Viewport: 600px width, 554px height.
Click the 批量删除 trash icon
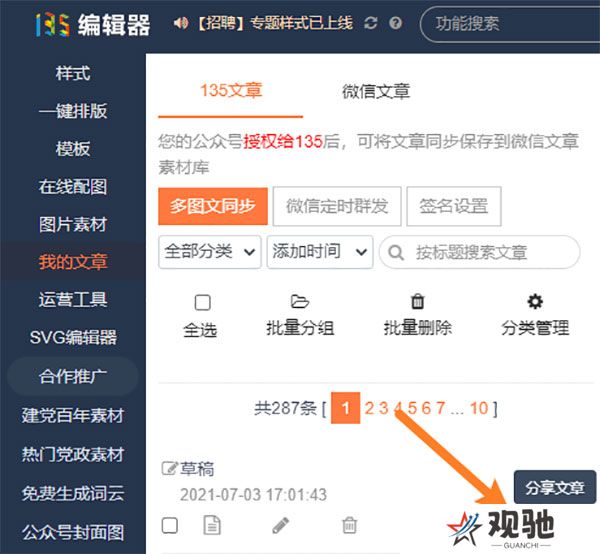coord(417,301)
